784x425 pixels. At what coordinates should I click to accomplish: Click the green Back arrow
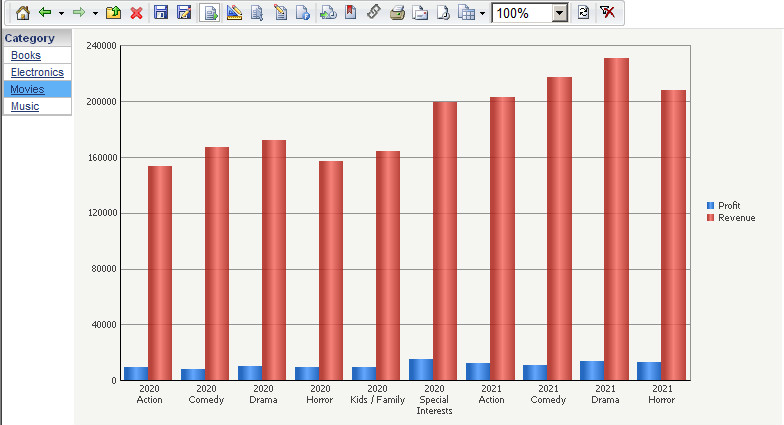click(45, 12)
